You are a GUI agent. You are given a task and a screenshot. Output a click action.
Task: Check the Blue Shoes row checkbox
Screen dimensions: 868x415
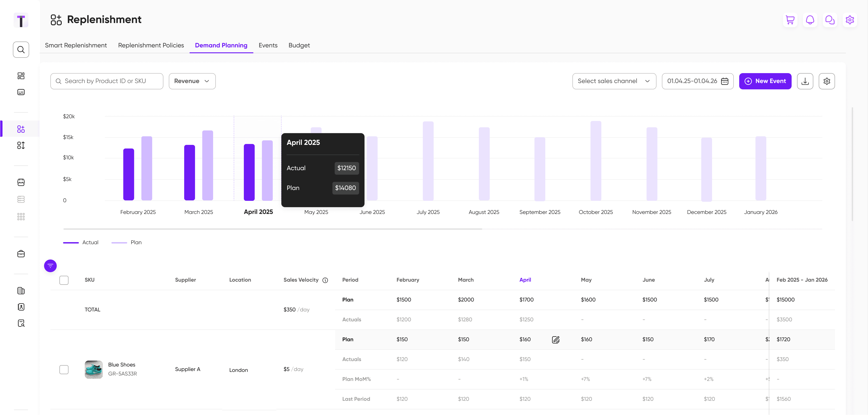pos(64,370)
